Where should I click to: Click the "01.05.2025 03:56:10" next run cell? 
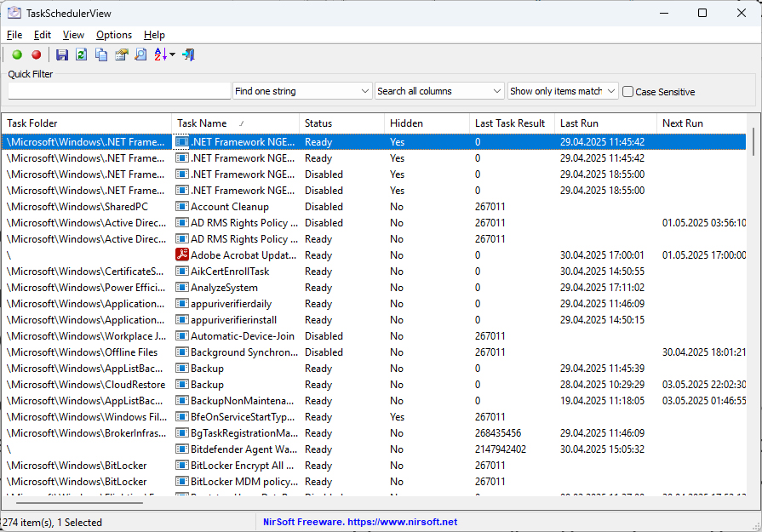coord(704,222)
